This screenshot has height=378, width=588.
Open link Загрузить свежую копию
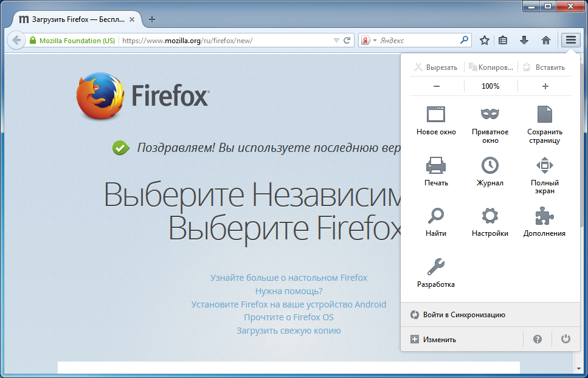289,331
